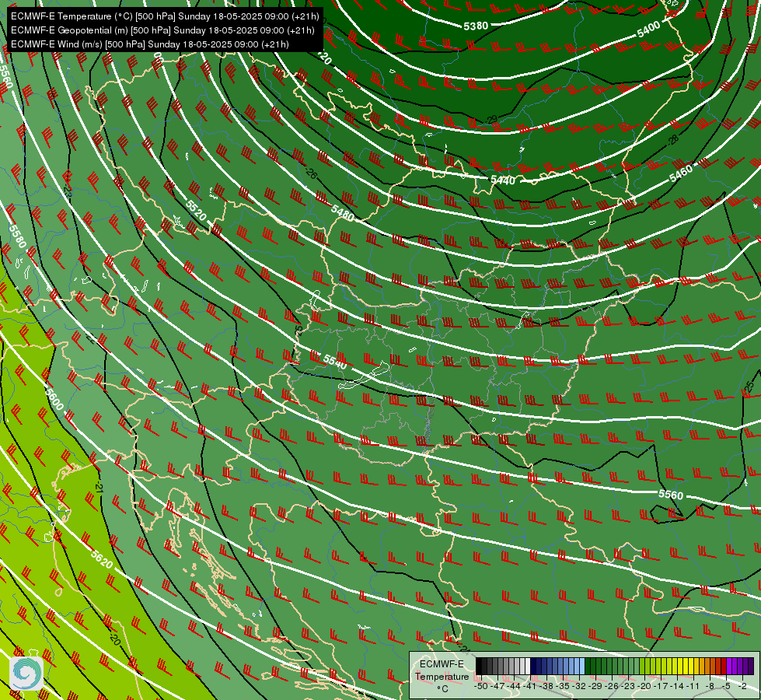The image size is (761, 700).
Task: Click the -2 value on the legend scale
Action: [x=742, y=687]
